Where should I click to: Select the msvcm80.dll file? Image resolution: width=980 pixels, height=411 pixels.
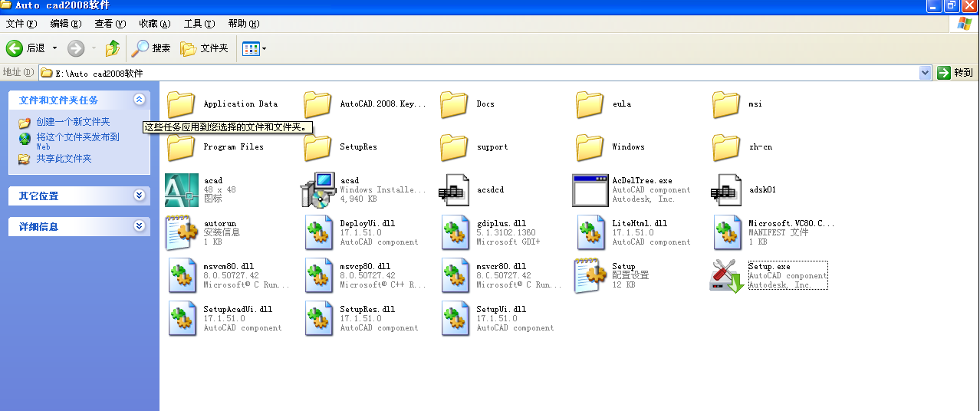(x=229, y=276)
